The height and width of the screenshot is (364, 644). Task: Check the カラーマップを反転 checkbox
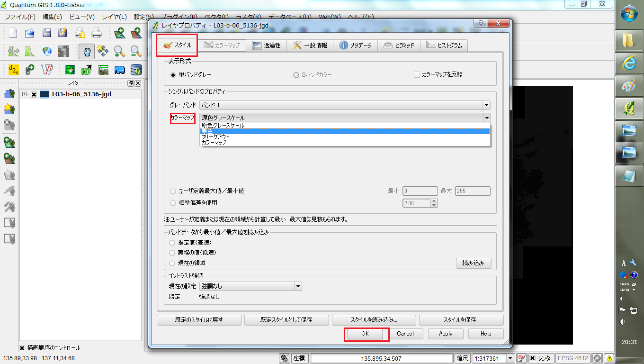pyautogui.click(x=417, y=74)
